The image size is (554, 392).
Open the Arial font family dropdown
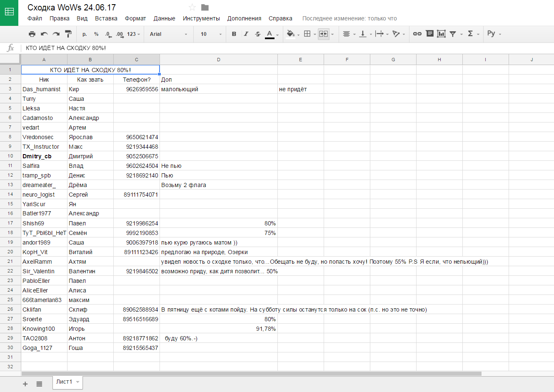(x=168, y=34)
